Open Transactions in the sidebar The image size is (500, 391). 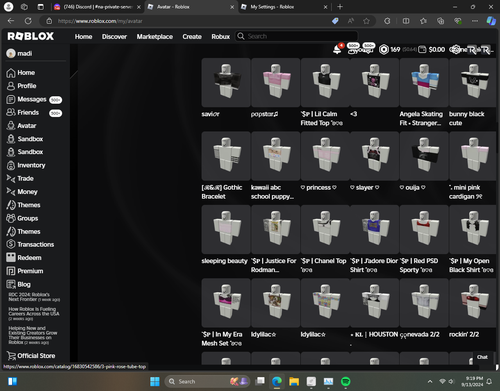click(x=30, y=244)
